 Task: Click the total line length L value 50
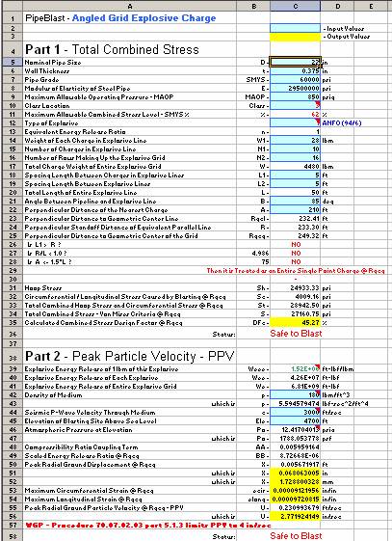pyautogui.click(x=296, y=192)
